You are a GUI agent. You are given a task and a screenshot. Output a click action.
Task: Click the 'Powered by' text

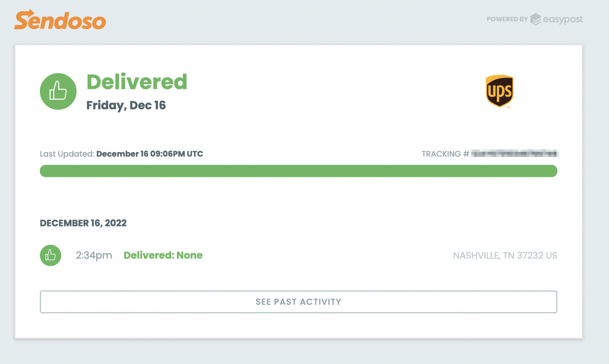point(507,19)
